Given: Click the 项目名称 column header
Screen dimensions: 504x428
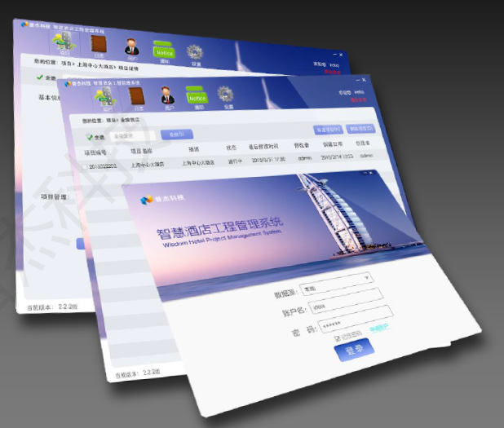Looking at the screenshot, I should [141, 151].
